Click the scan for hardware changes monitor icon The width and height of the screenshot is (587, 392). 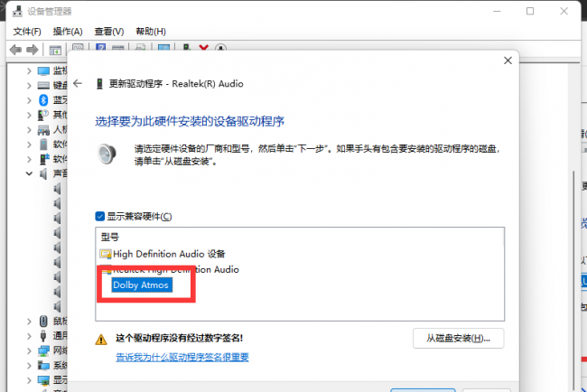(x=163, y=48)
